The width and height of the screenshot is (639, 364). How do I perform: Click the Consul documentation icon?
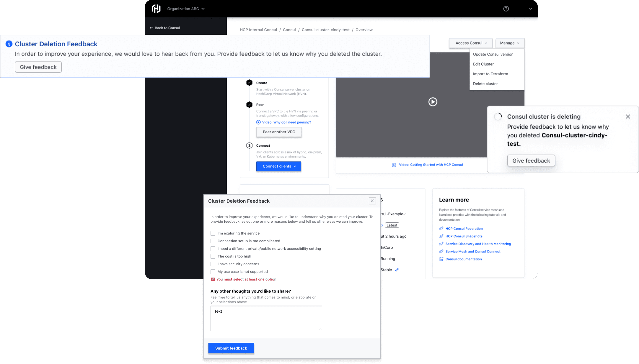441,259
